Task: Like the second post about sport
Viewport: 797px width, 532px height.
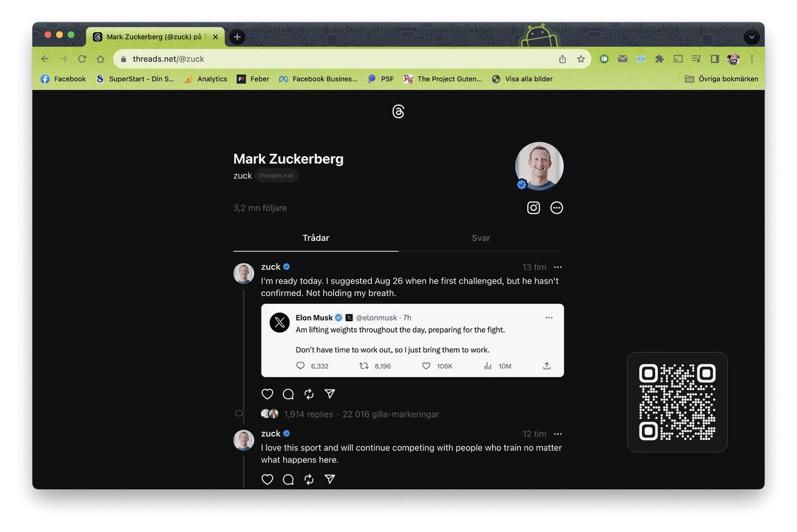Action: (x=267, y=479)
